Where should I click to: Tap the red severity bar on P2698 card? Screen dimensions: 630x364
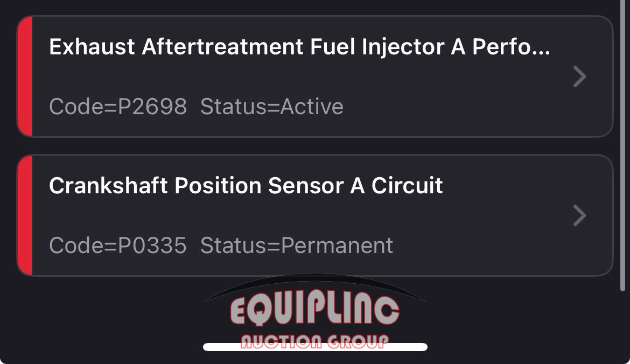click(25, 76)
